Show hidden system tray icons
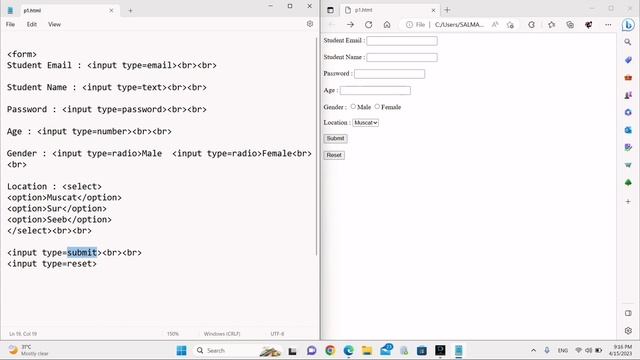 533,350
